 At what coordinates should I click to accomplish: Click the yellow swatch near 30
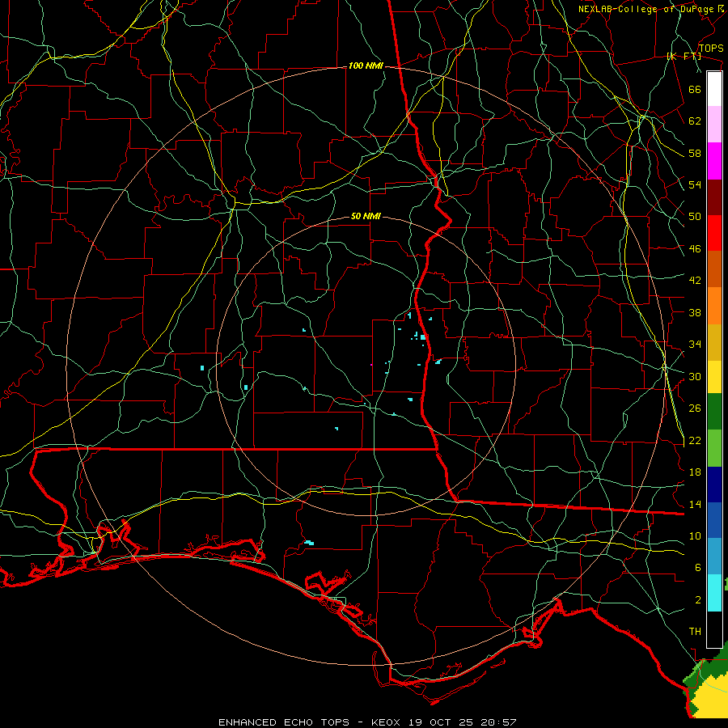click(714, 377)
